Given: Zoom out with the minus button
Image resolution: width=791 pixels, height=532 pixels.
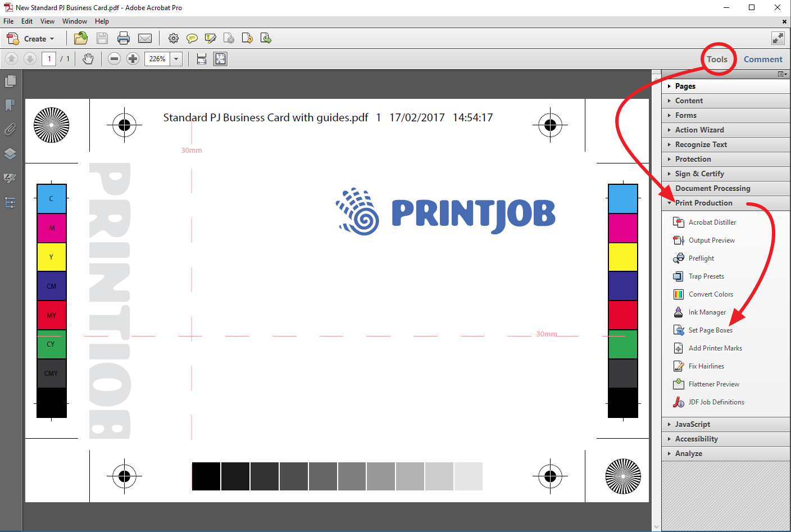Looking at the screenshot, I should tap(114, 58).
